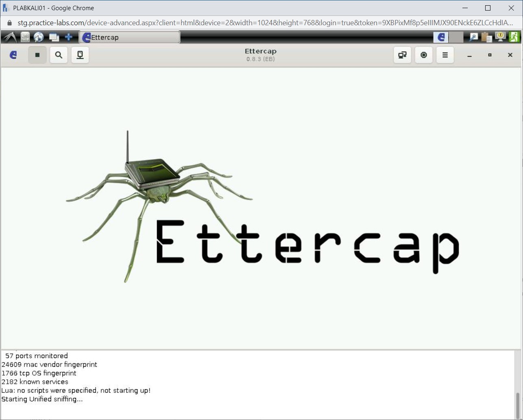Open the workspace switcher in the taskbar
The height and width of the screenshot is (420, 523).
pos(54,37)
